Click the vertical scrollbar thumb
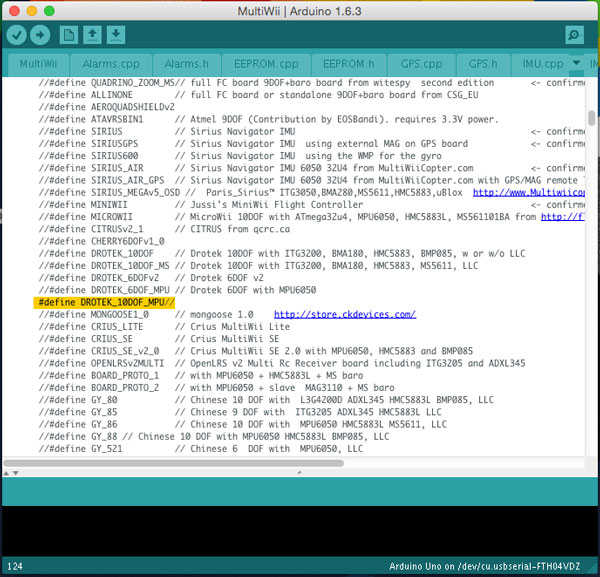Image resolution: width=600 pixels, height=577 pixels. coord(592,118)
